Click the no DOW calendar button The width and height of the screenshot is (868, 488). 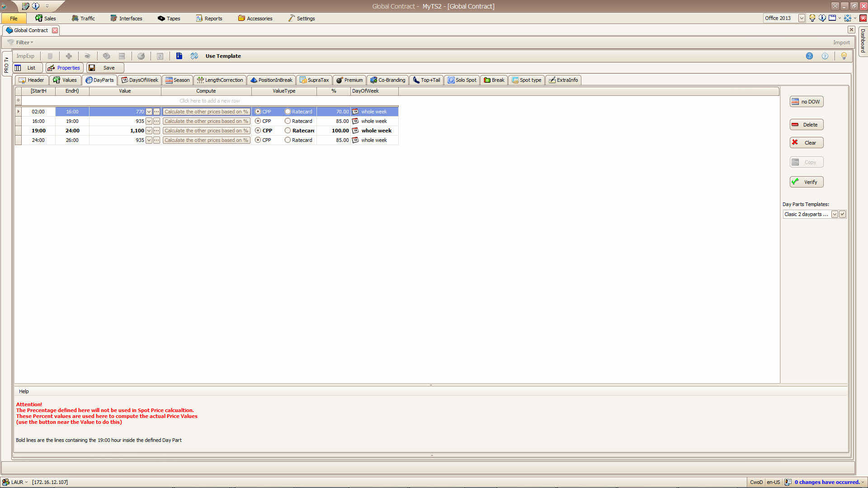point(807,102)
